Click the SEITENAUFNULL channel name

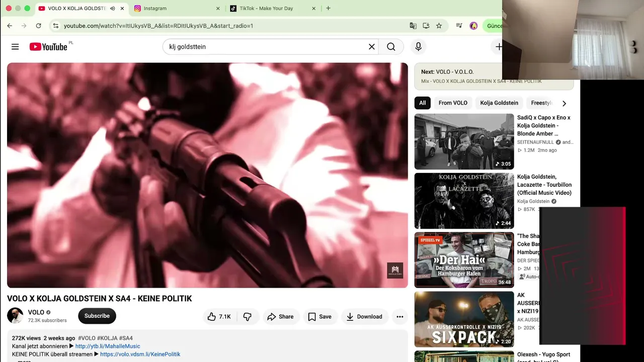coord(535,142)
